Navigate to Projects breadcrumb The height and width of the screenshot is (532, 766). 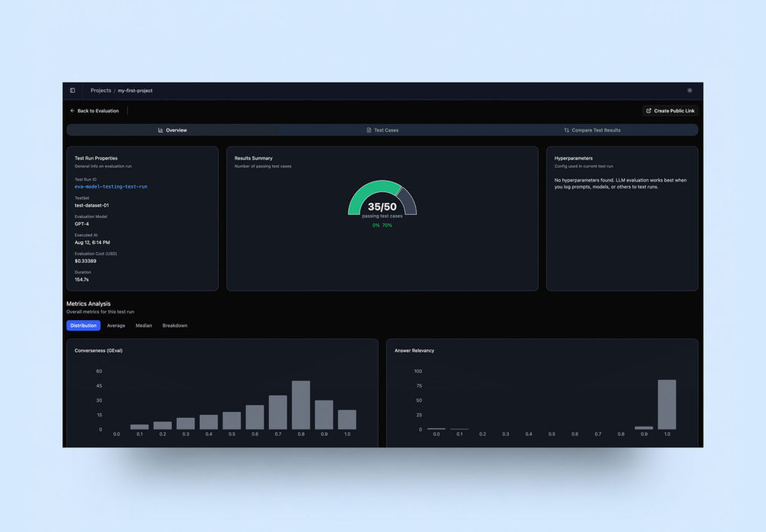[x=100, y=90]
